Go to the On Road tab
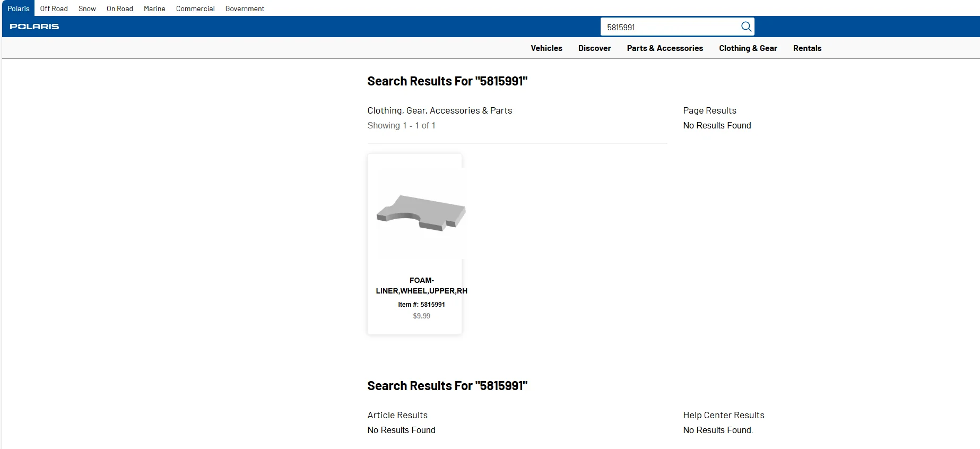The height and width of the screenshot is (449, 980). 120,8
